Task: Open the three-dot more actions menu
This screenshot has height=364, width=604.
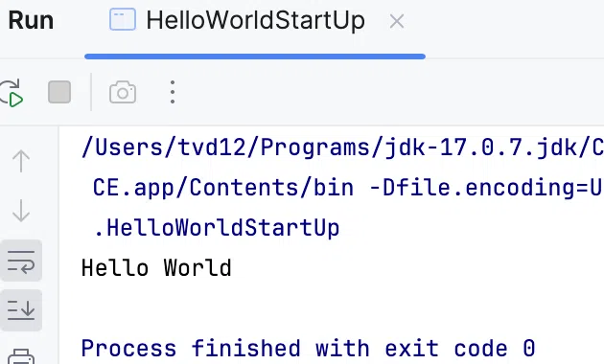Action: coord(173,92)
